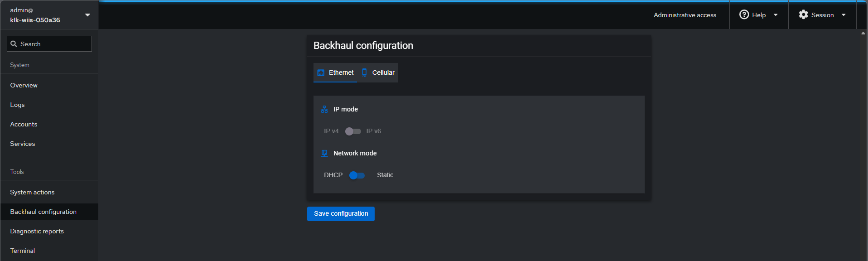Click the Administrative access button
The image size is (868, 261).
(x=685, y=15)
